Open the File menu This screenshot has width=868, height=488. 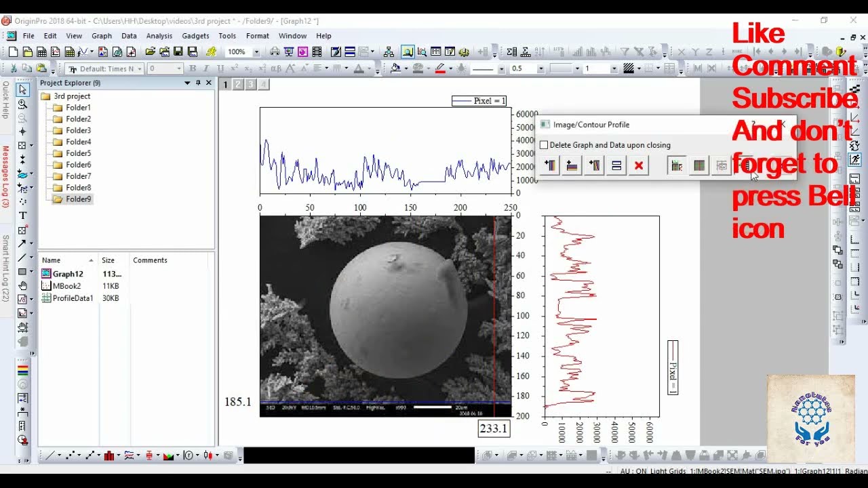[28, 36]
